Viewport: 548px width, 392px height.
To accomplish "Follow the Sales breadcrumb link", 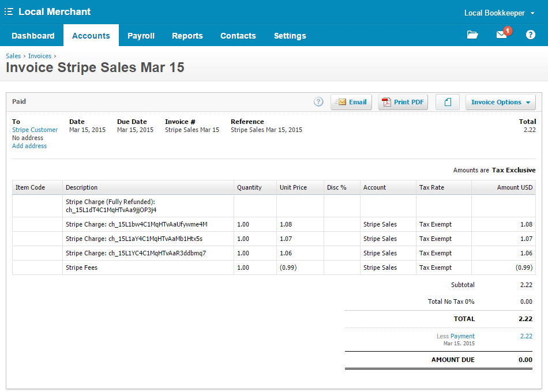I will tap(13, 56).
